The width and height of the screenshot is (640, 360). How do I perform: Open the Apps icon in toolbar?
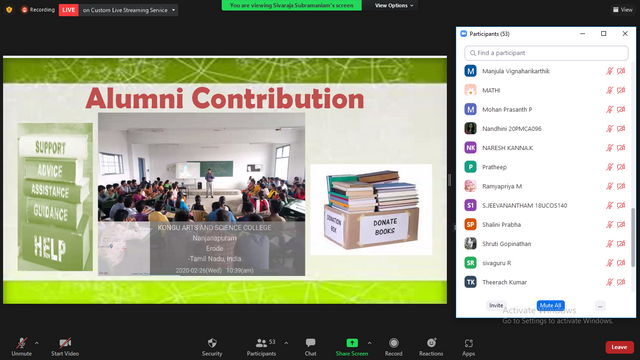(469, 343)
